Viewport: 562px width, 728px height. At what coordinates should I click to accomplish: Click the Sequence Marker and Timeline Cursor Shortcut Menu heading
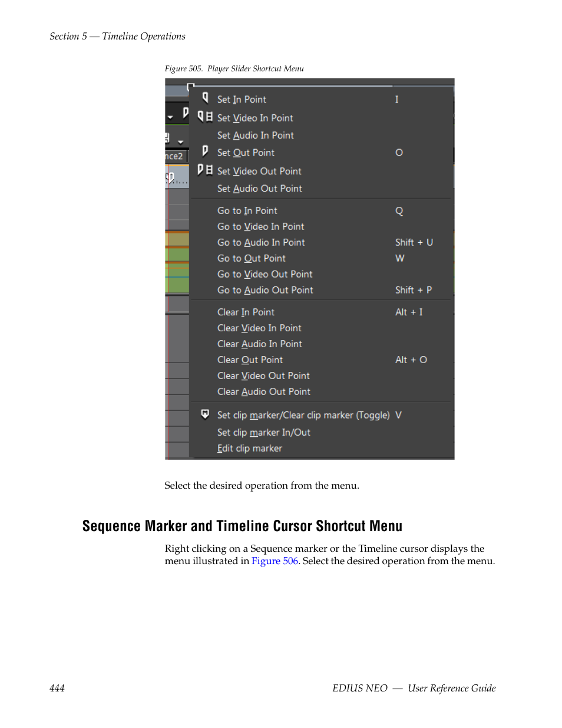(x=242, y=526)
